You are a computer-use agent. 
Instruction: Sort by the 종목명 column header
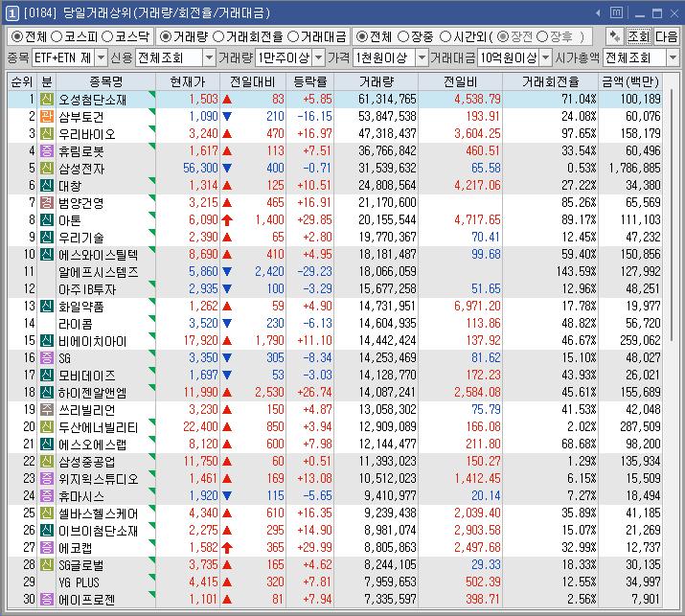pos(105,81)
